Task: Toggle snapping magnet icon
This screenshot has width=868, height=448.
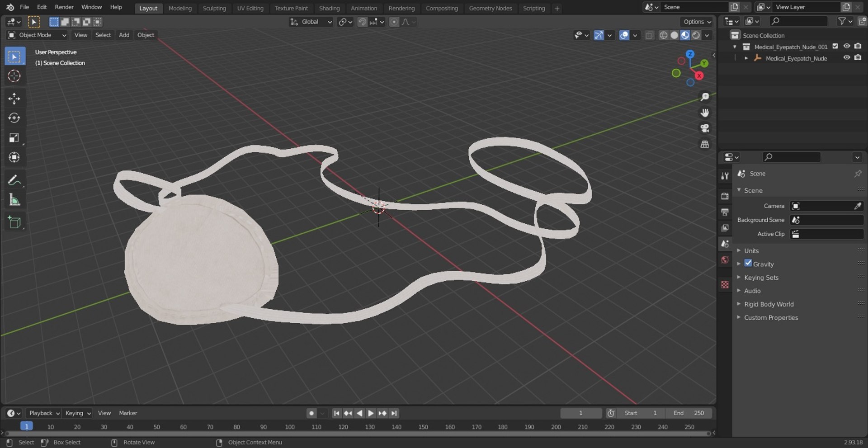Action: (362, 22)
